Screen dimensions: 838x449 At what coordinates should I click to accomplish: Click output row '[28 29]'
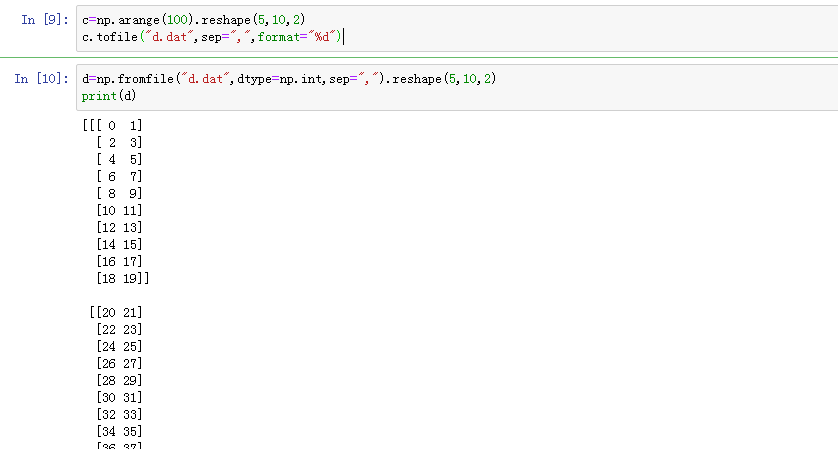pyautogui.click(x=119, y=381)
